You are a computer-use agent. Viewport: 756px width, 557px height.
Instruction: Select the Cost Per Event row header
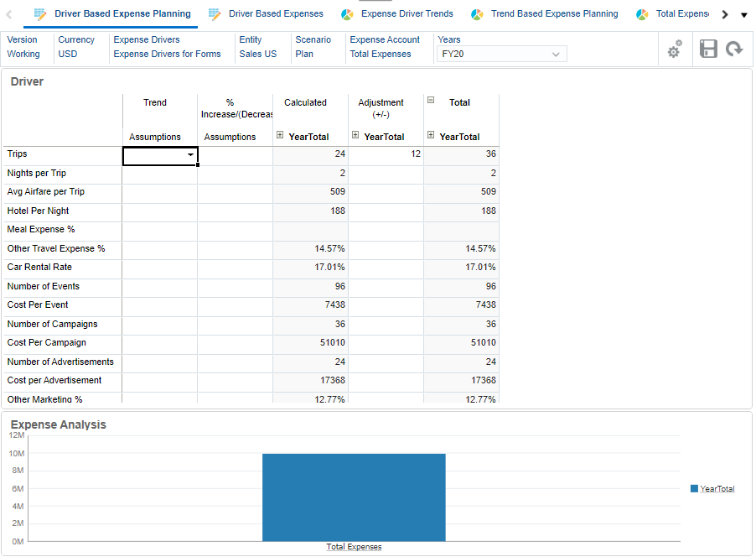[x=39, y=305]
